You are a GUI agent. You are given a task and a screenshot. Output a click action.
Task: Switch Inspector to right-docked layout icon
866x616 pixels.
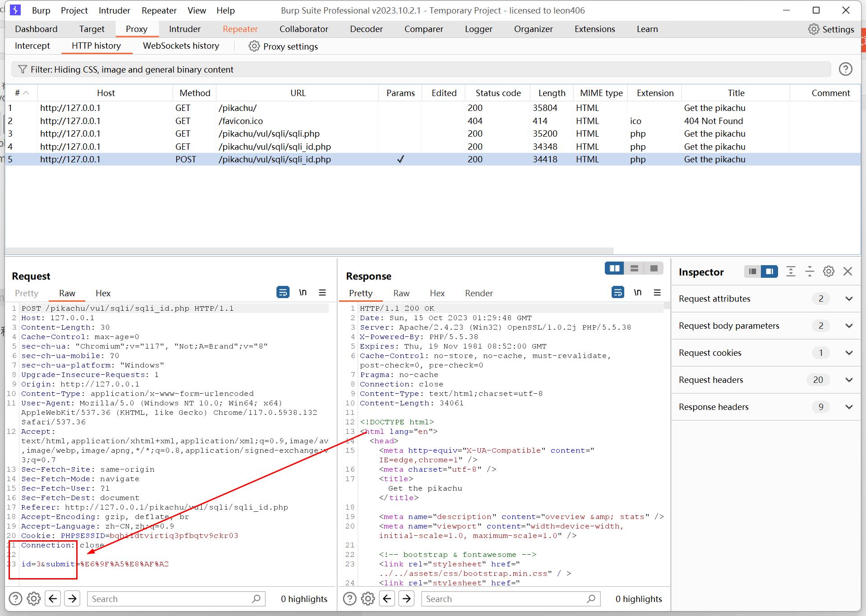click(769, 271)
